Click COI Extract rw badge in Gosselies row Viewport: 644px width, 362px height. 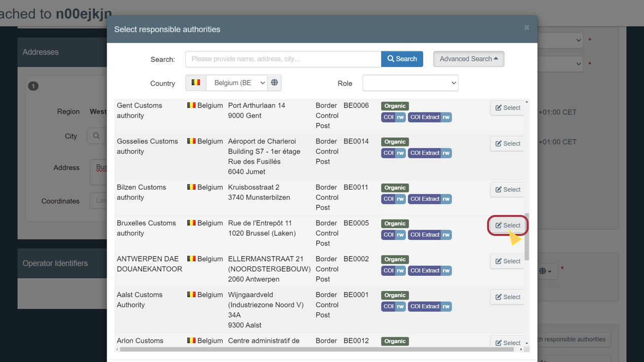point(430,153)
